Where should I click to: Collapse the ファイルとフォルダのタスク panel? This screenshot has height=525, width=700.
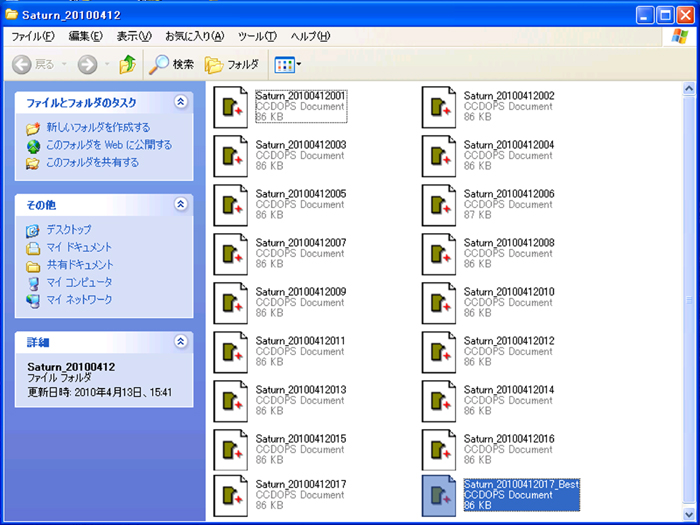tap(180, 102)
